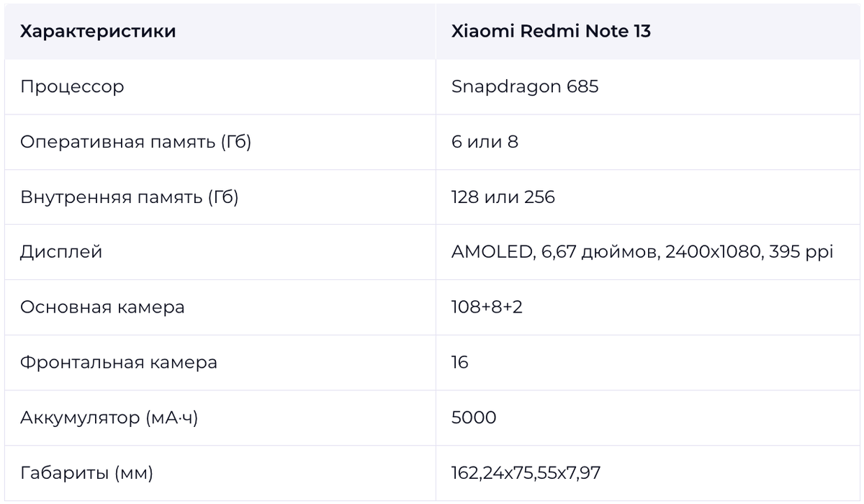This screenshot has height=504, width=864.
Task: Click the Характеристики column header
Action: (x=98, y=32)
